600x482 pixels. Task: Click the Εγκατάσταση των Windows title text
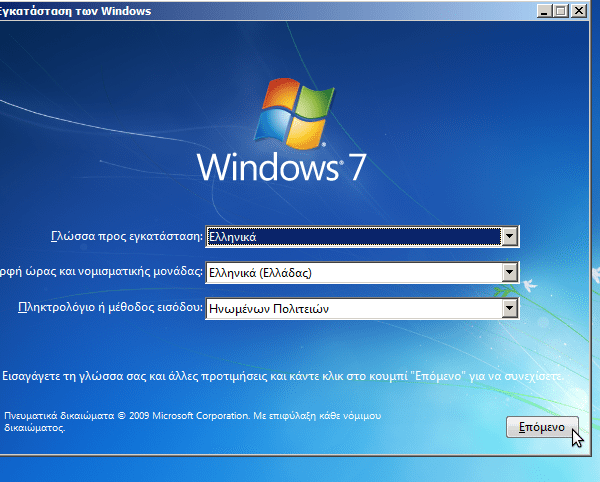coord(75,11)
